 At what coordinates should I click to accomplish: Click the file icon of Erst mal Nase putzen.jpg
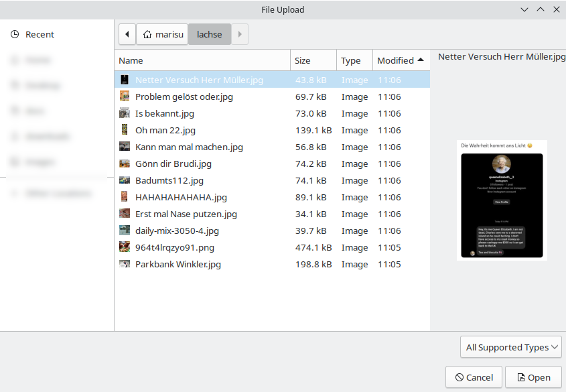pyautogui.click(x=125, y=214)
